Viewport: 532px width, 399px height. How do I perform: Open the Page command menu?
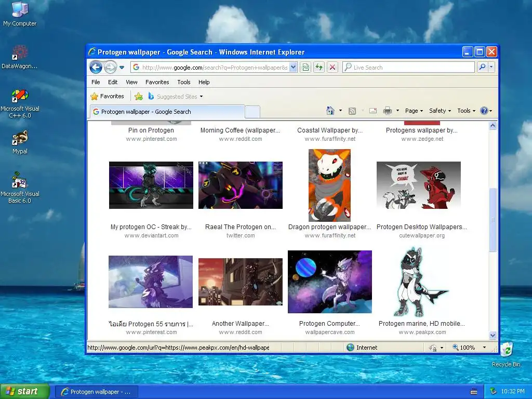tap(414, 111)
